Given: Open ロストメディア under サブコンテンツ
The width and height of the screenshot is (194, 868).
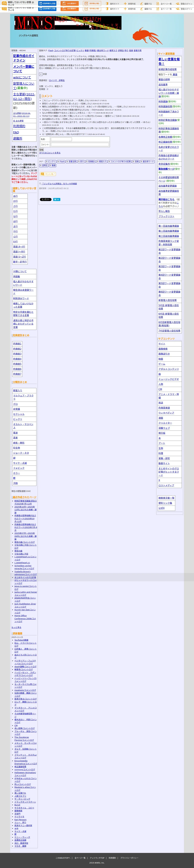Looking at the screenshot, I should (166, 486).
